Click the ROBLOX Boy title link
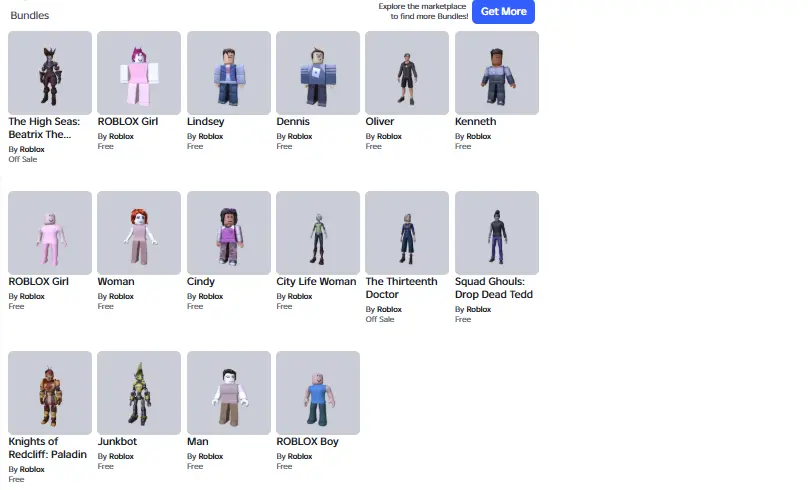The image size is (808, 490). point(308,442)
